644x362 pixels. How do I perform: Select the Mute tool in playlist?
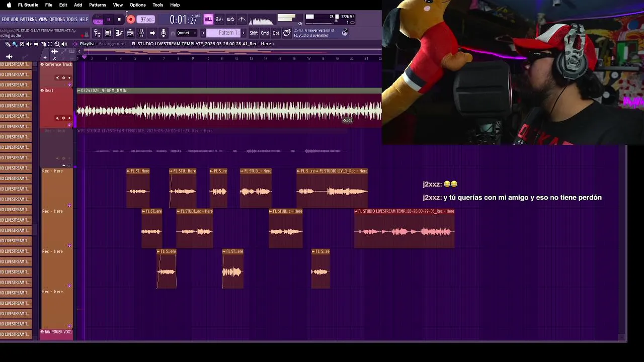[29, 44]
